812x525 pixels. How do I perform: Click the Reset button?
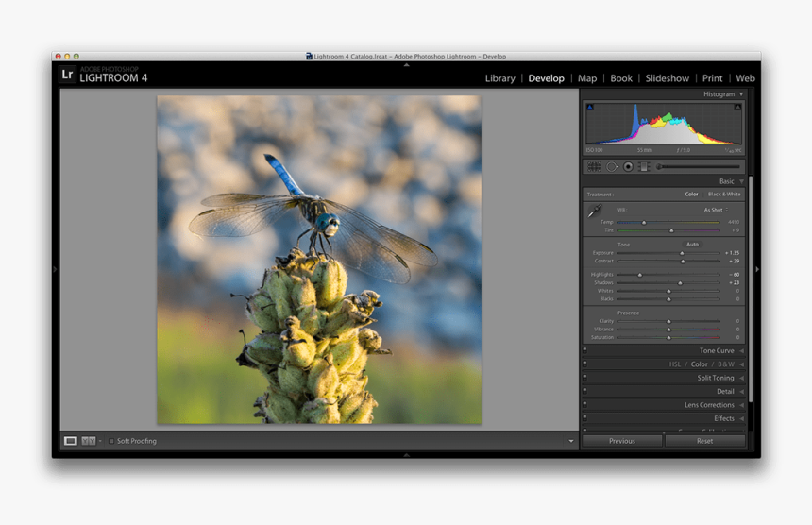(x=704, y=441)
